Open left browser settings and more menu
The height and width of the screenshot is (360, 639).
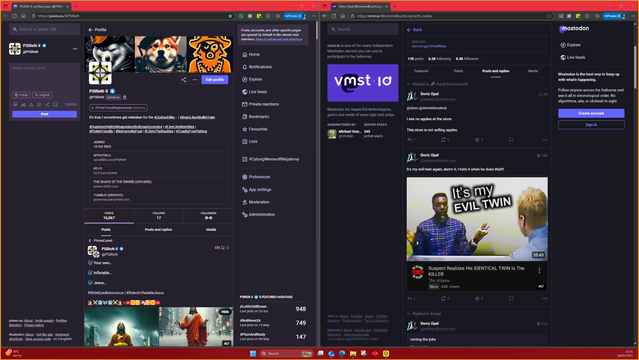point(313,16)
